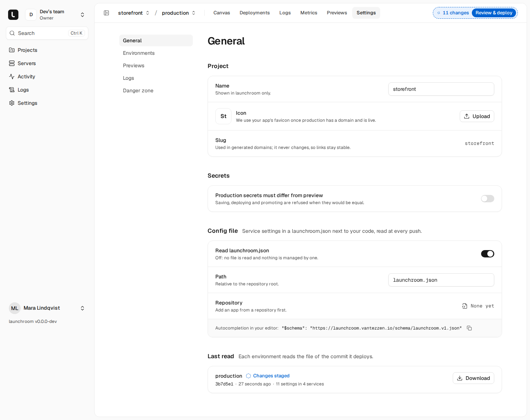The width and height of the screenshot is (530, 420).
Task: Switch to the Deployments tab
Action: tap(255, 13)
